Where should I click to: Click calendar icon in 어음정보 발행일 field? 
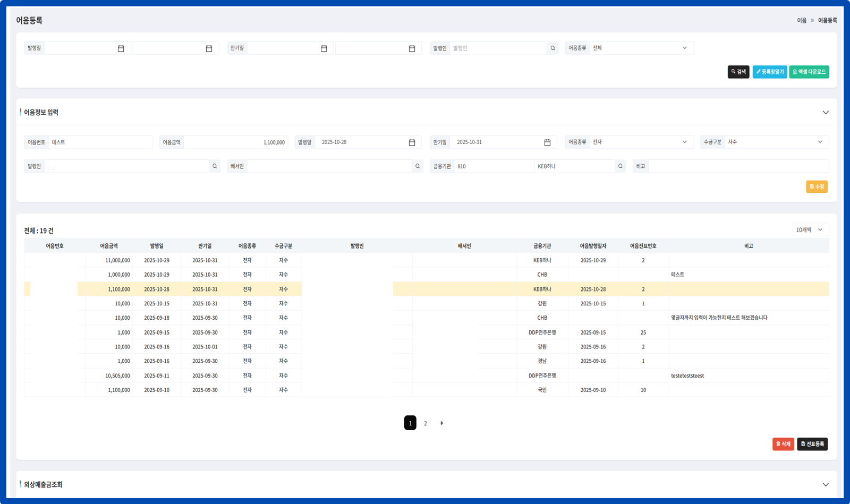click(412, 142)
